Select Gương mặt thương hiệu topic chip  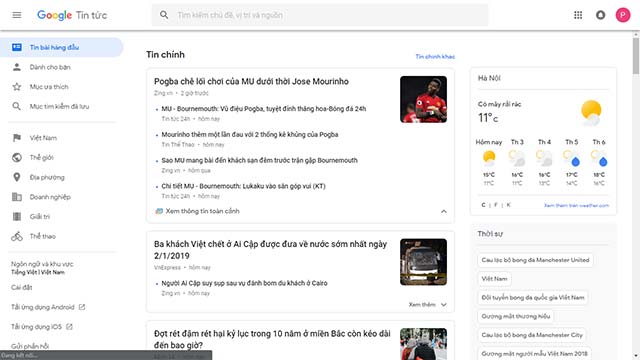pyautogui.click(x=516, y=316)
